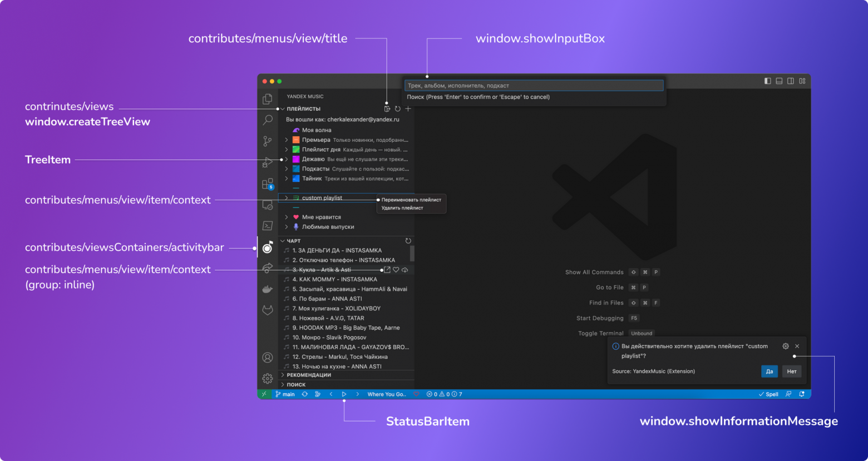The width and height of the screenshot is (868, 461).
Task: Expand the Любимые выпуски item
Action: click(x=287, y=227)
